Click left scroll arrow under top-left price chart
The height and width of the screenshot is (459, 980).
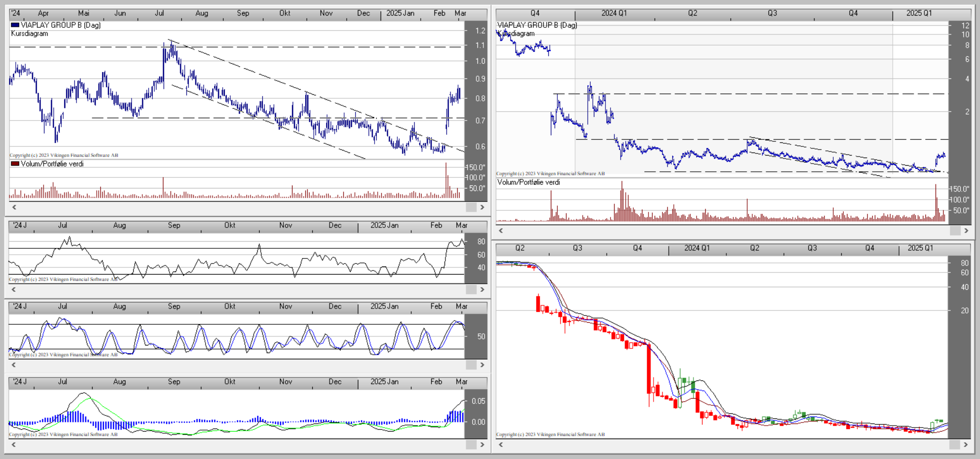click(14, 207)
